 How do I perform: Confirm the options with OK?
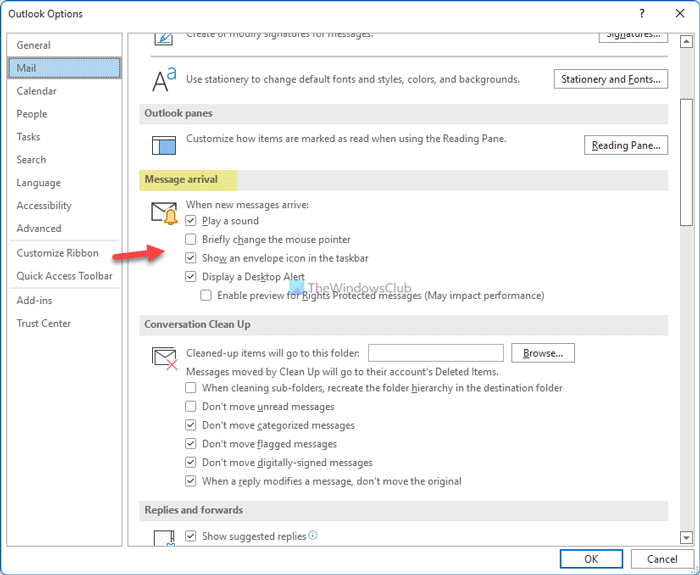591,559
